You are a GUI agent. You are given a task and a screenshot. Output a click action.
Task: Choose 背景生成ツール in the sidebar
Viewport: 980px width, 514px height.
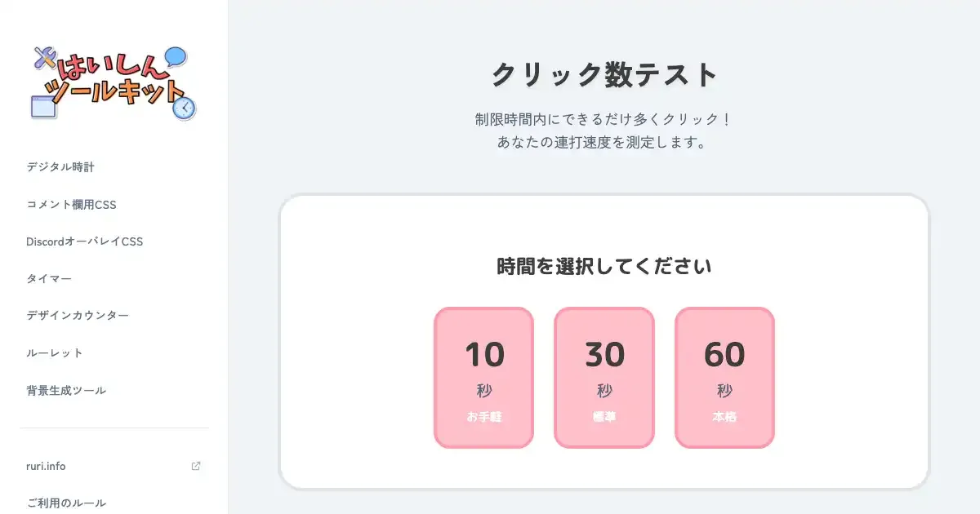coord(66,390)
